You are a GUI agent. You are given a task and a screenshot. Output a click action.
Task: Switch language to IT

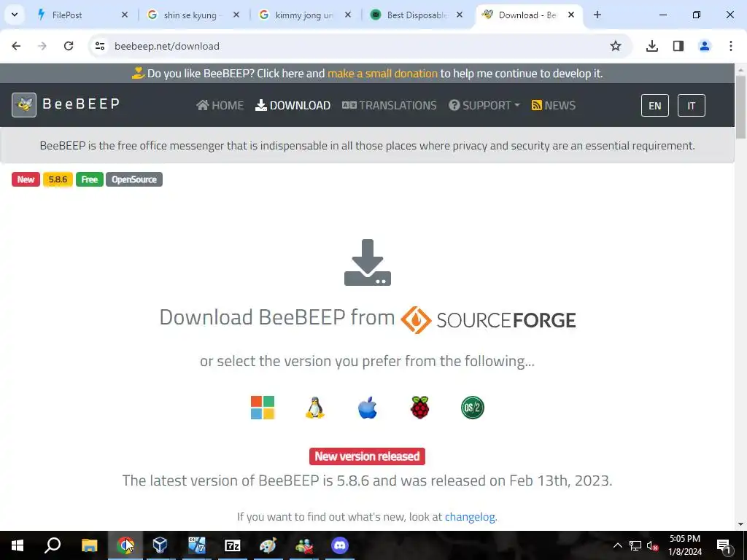(x=692, y=105)
